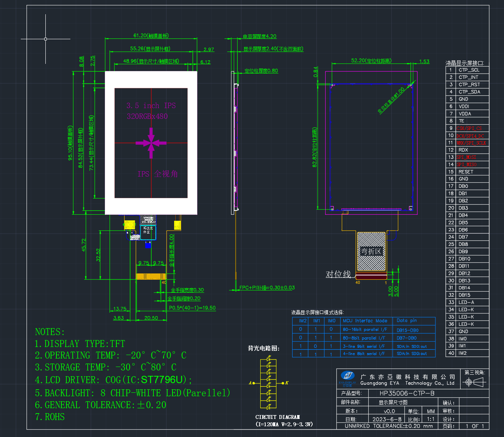The width and height of the screenshot is (504, 437).
Task: Click the GENERAL TOLERANCE note
Action: pyautogui.click(x=101, y=405)
